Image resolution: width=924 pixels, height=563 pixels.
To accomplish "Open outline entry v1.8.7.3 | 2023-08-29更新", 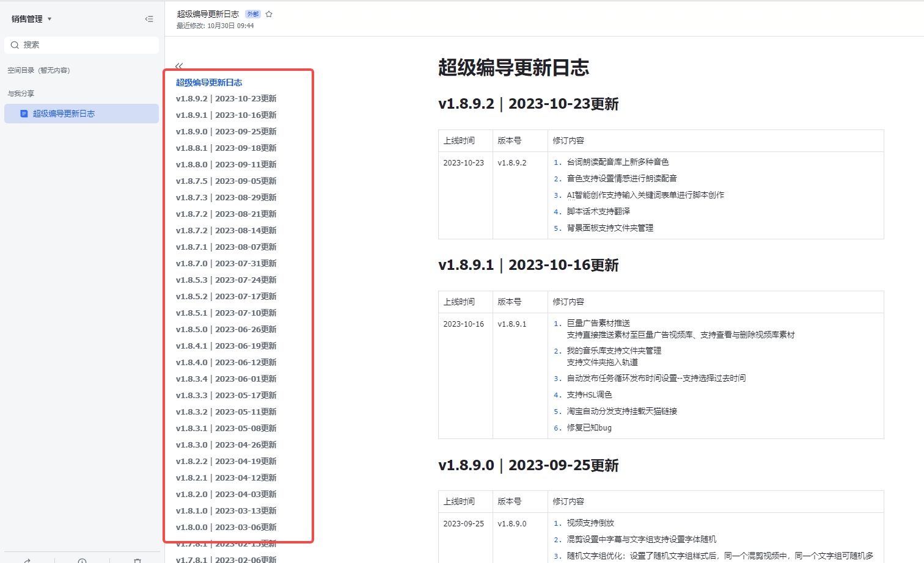I will [226, 197].
